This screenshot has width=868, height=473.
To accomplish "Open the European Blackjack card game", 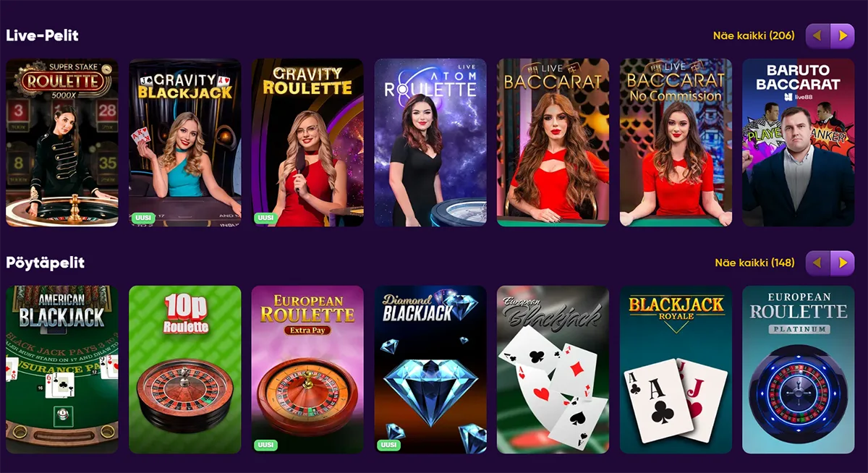I will (553, 370).
